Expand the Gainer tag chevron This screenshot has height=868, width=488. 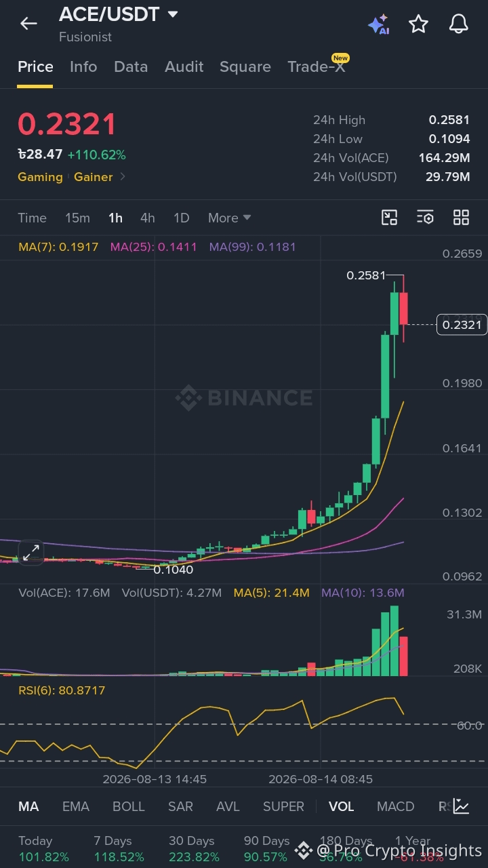click(123, 177)
